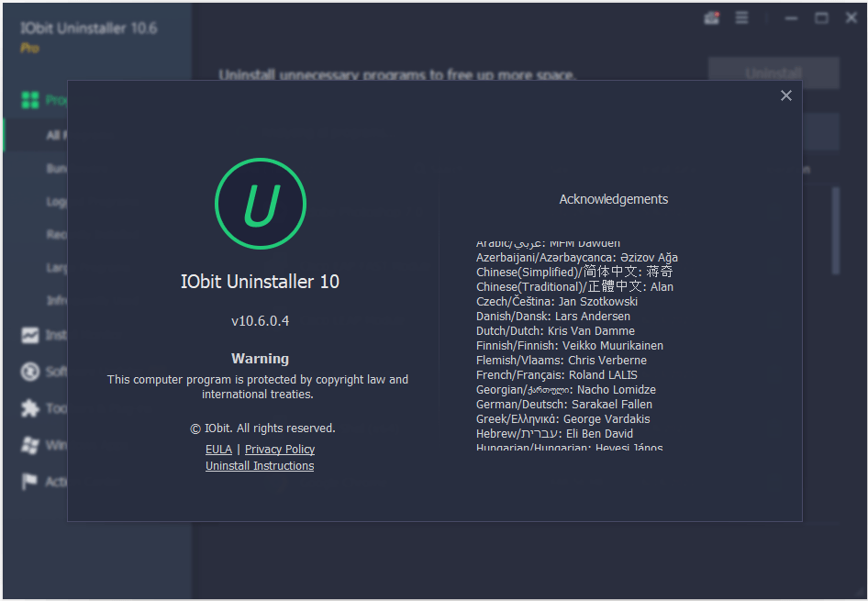Click the Acknowledgements heading

[613, 199]
